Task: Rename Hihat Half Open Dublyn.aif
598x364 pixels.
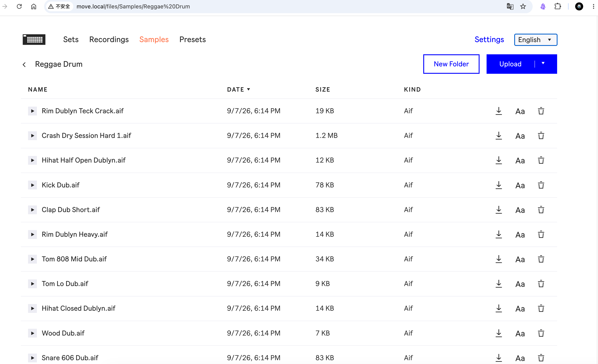Action: [x=520, y=161]
